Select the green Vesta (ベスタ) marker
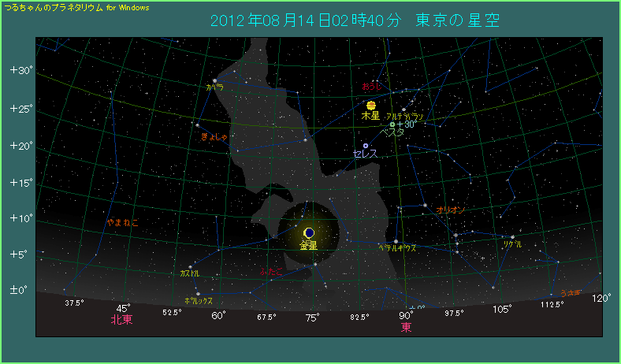 pyautogui.click(x=392, y=124)
